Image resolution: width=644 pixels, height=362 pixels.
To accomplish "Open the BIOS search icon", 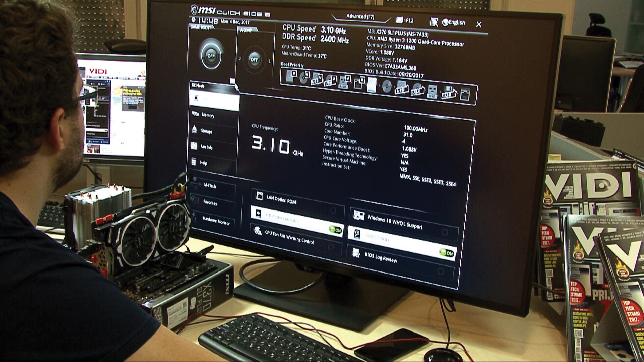I will [434, 22].
